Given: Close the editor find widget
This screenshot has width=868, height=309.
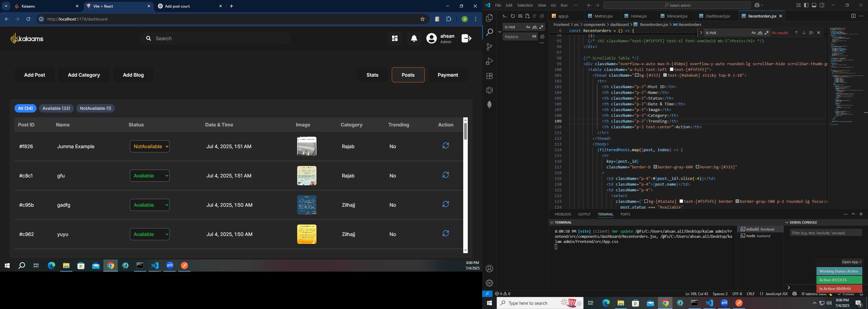Looking at the screenshot, I should [x=819, y=33].
